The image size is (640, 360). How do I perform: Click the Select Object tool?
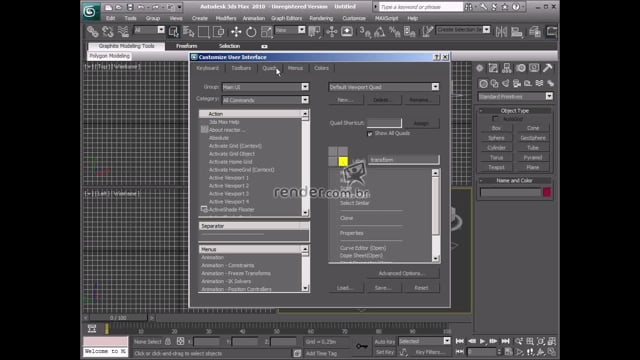tap(173, 31)
